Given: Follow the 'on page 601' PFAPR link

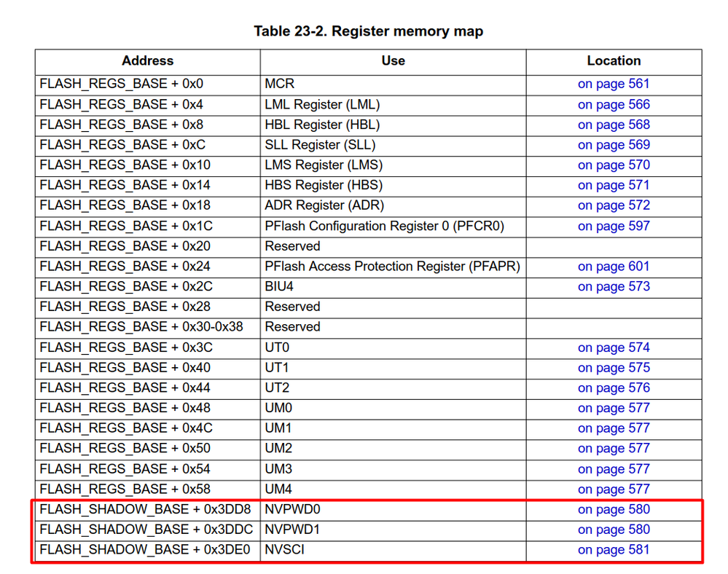Looking at the screenshot, I should [x=614, y=267].
